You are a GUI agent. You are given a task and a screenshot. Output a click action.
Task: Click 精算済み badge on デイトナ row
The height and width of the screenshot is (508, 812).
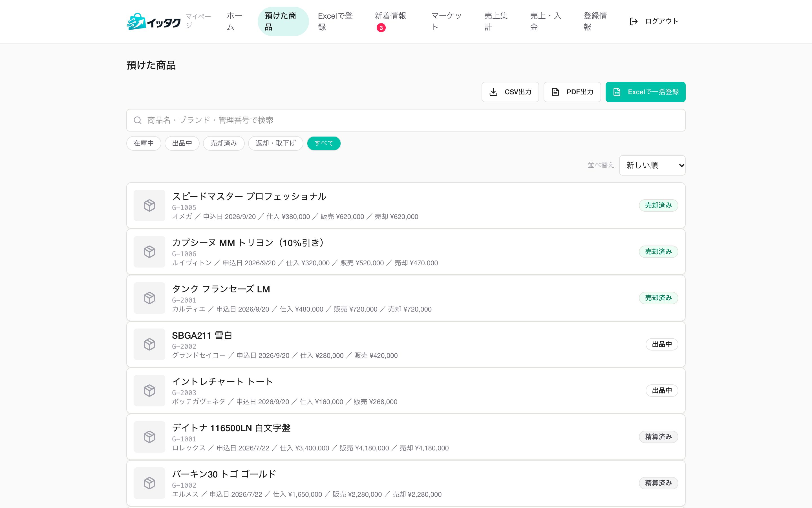point(658,437)
